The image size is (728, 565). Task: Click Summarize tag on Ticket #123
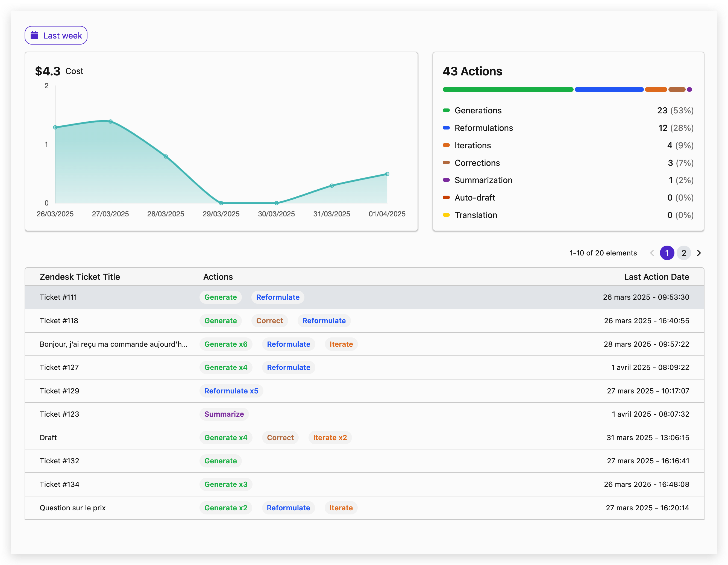pyautogui.click(x=224, y=414)
